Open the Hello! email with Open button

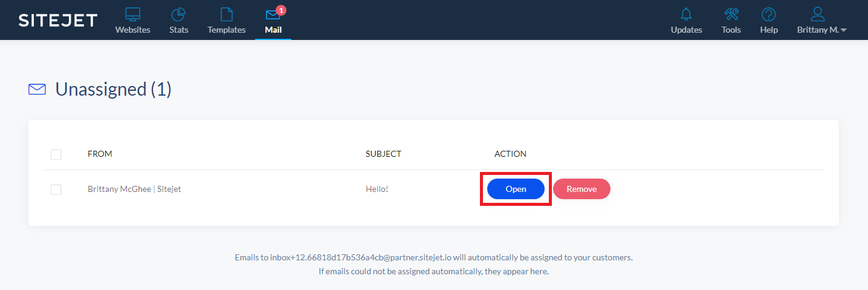[516, 189]
